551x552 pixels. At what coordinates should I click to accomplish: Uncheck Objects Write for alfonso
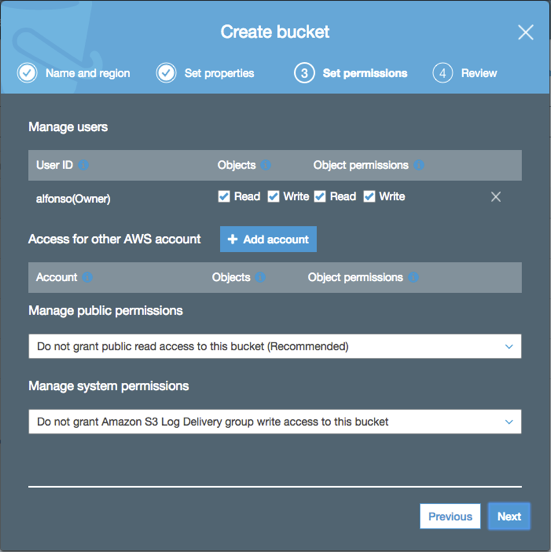pos(273,196)
